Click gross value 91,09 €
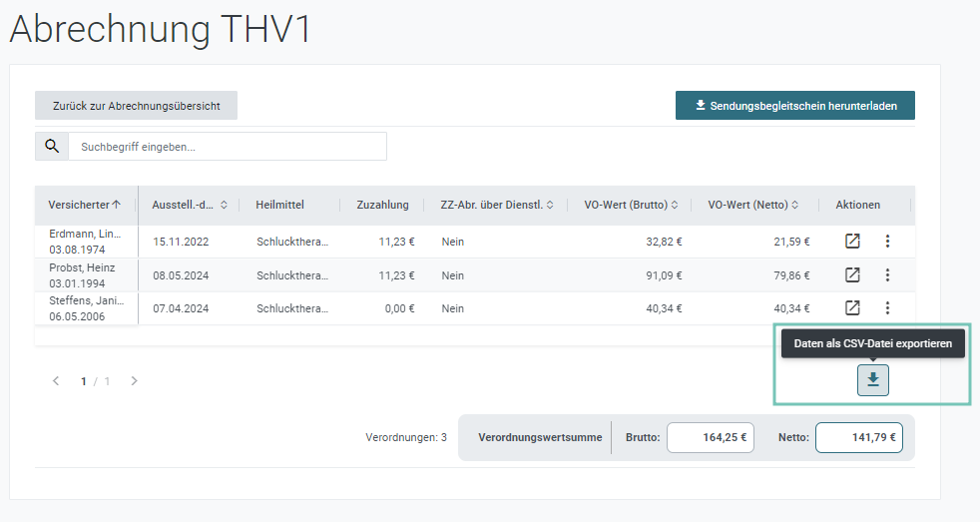Screen dimensions: 980x522 [x=664, y=275]
